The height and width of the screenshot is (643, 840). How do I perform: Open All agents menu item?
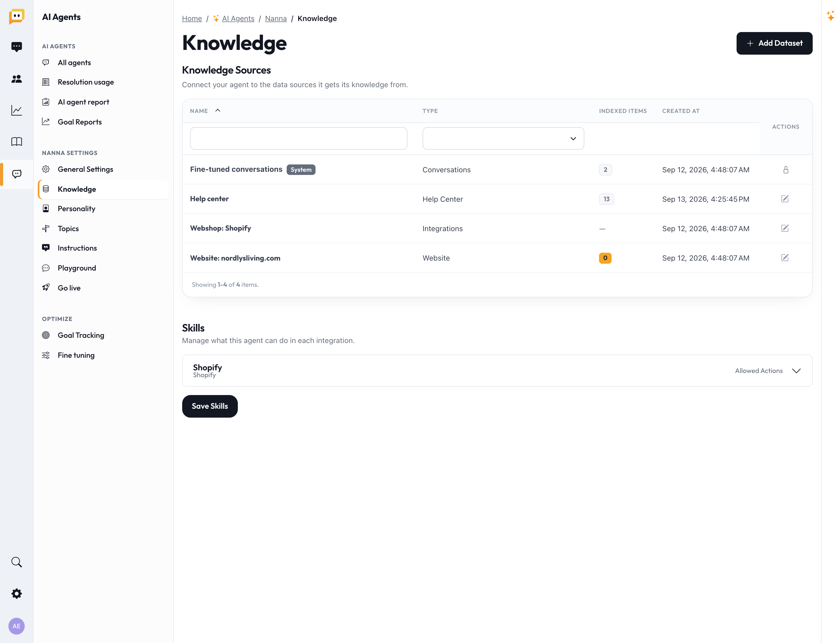tap(74, 63)
